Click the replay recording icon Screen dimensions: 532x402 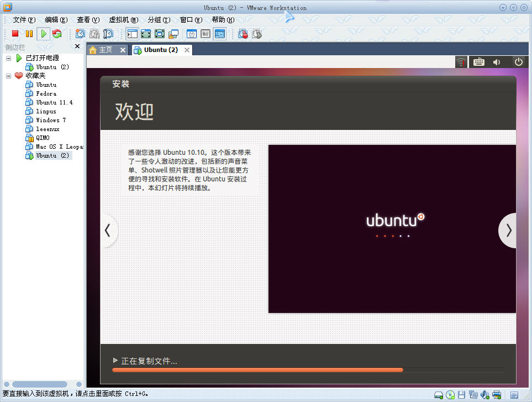[x=257, y=34]
